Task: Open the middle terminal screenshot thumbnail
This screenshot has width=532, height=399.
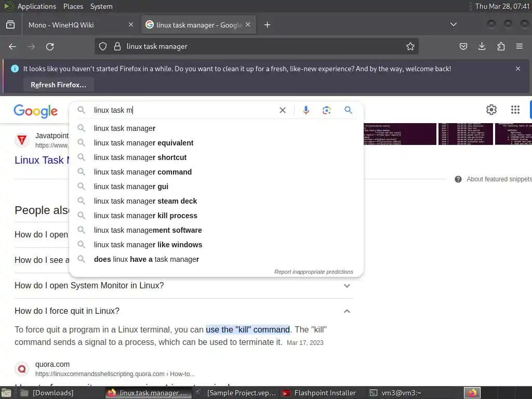Action: pos(465,134)
